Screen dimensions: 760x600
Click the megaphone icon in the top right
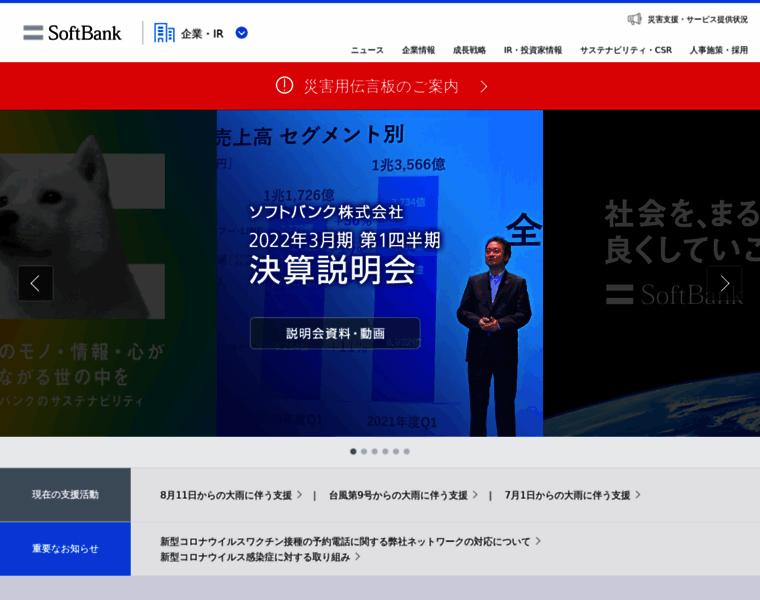point(634,19)
